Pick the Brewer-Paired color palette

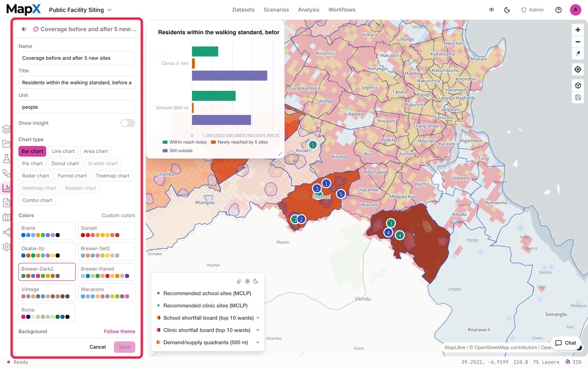[107, 272]
